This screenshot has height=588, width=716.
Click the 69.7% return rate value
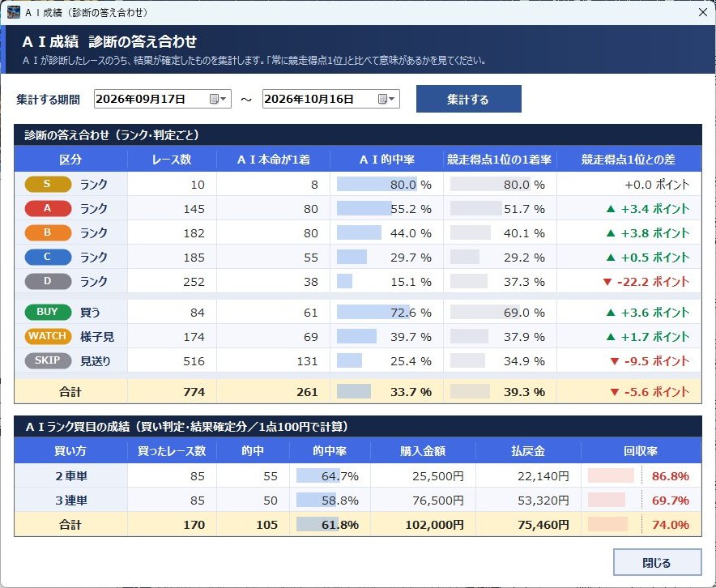pos(671,501)
